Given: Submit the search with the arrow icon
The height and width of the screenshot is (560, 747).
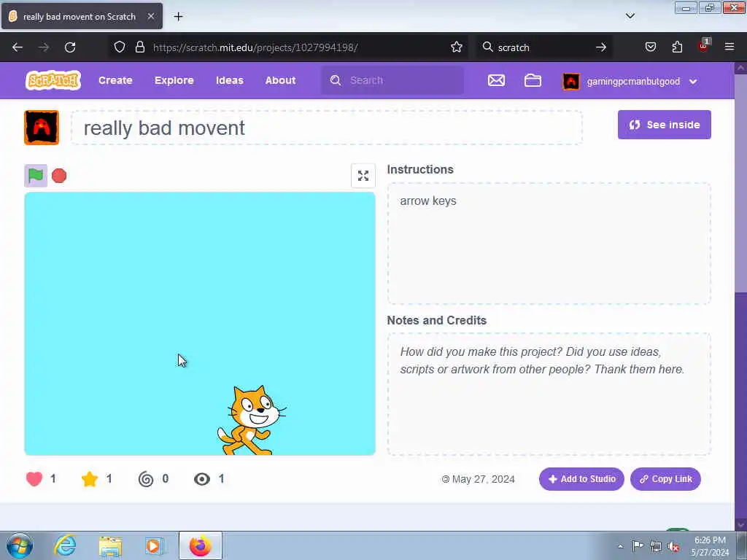Looking at the screenshot, I should point(601,47).
